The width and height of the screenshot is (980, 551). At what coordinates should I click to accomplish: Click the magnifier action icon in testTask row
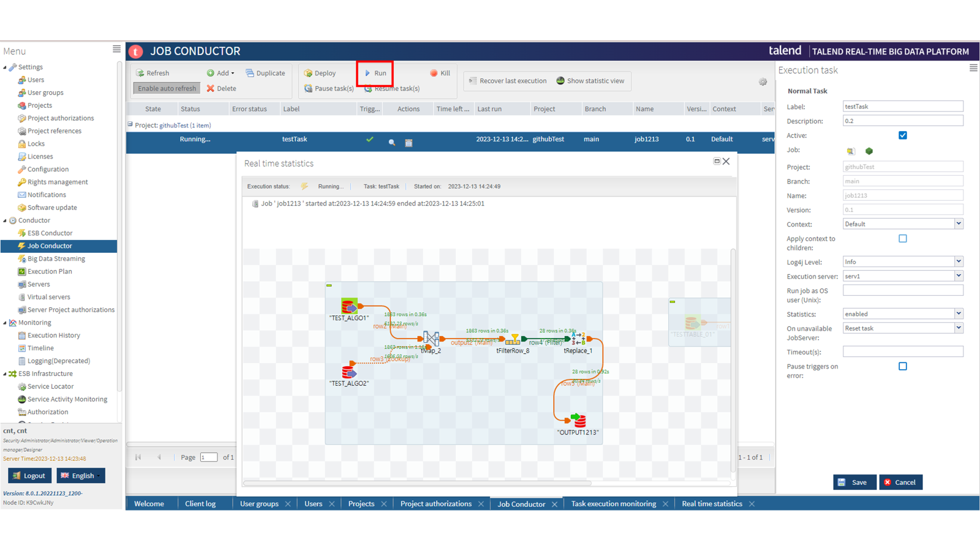pos(392,143)
